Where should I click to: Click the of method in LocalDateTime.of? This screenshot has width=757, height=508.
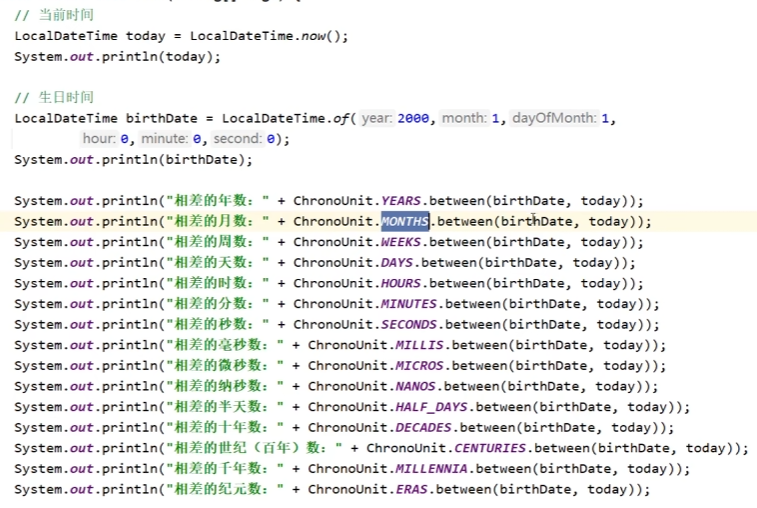[x=341, y=118]
